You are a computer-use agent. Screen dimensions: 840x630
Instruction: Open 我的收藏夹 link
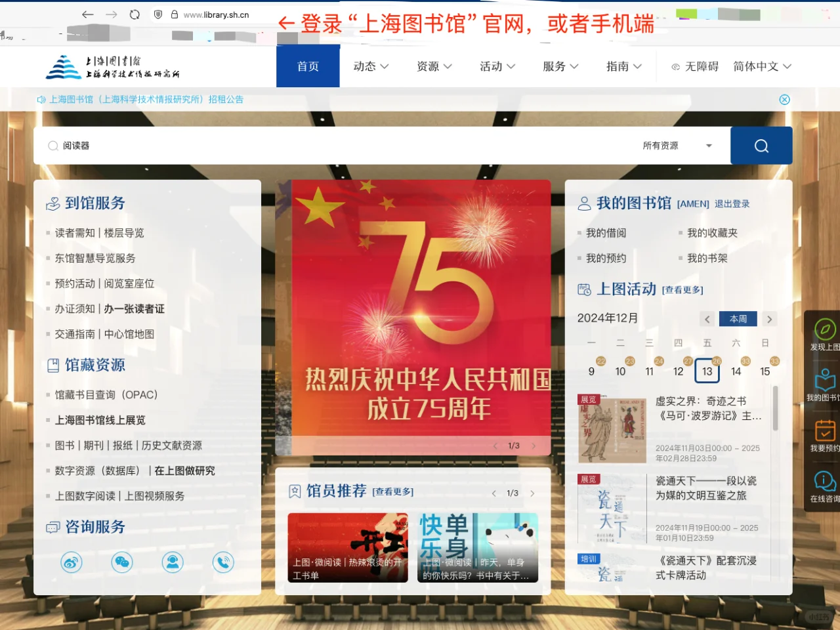click(712, 233)
